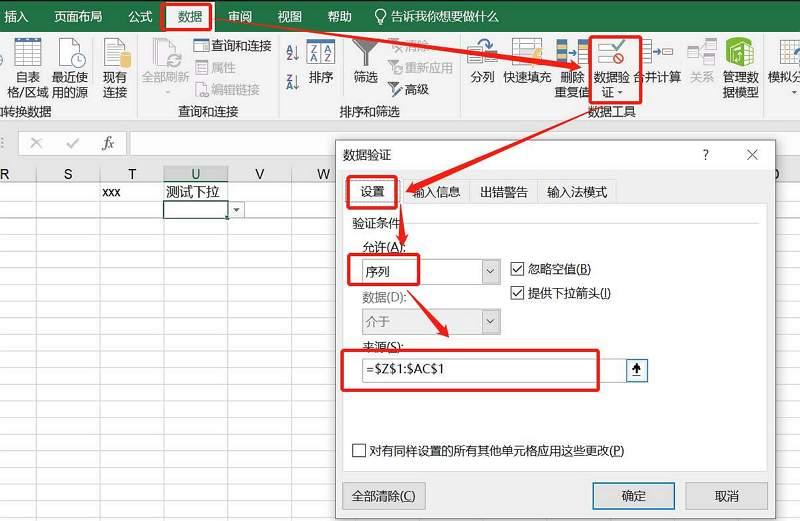Click cell containing xxx
Screen dimensions: 800x521
tap(132, 192)
